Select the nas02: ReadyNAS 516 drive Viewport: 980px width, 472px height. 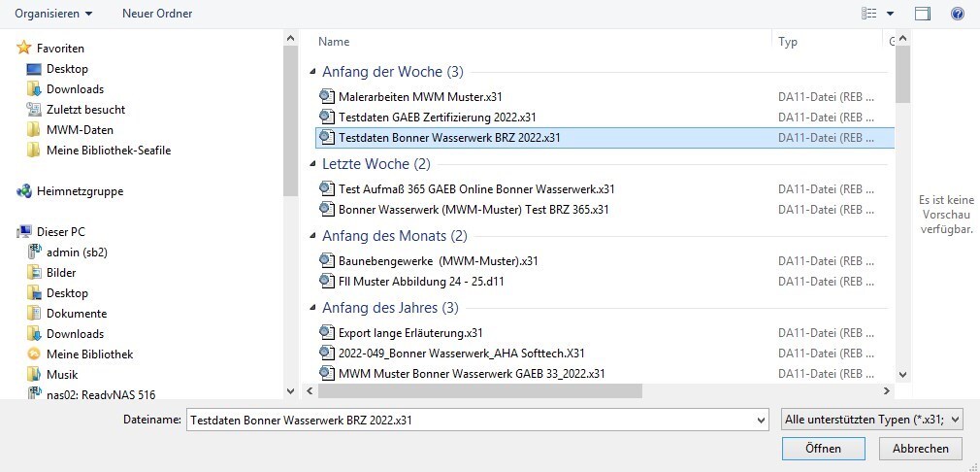(x=101, y=394)
